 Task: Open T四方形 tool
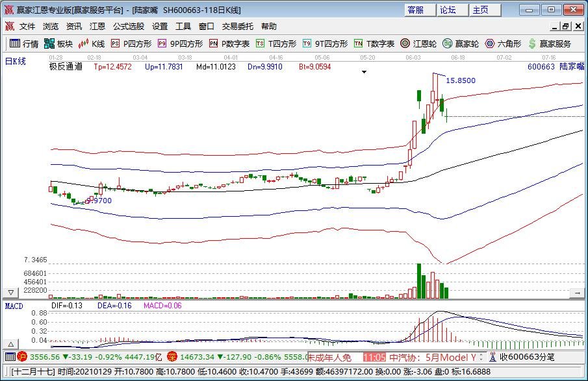point(276,44)
